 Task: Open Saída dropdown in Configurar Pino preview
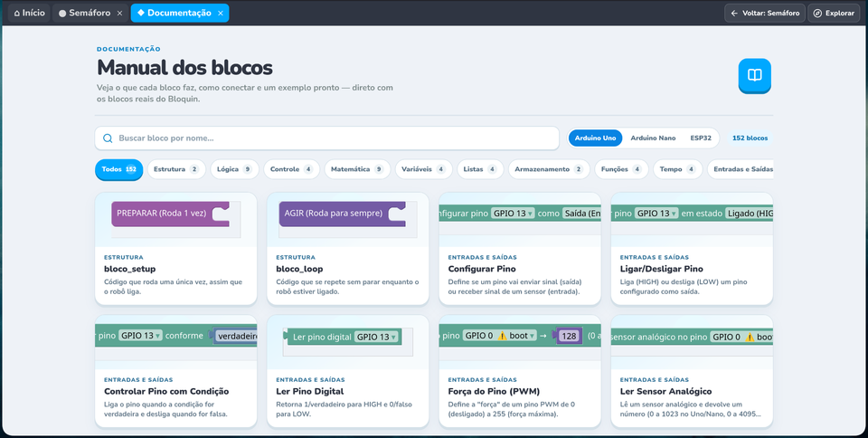(581, 214)
